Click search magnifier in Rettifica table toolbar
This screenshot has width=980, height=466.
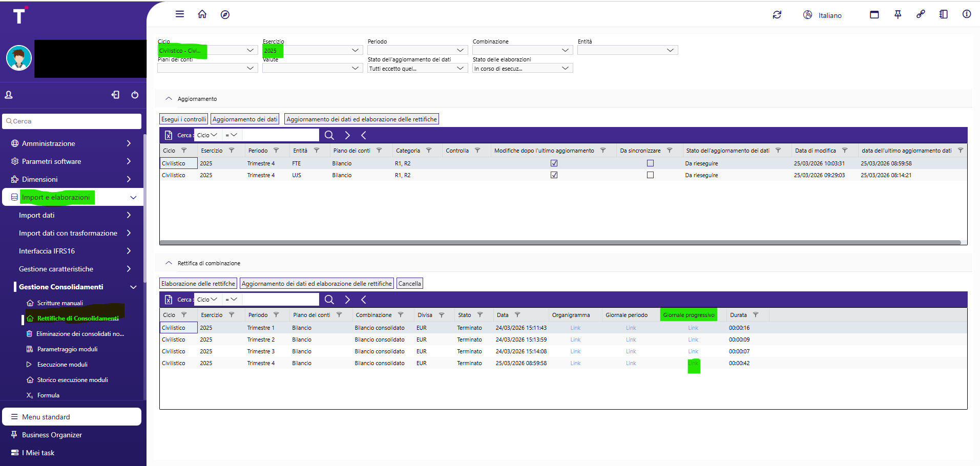[x=329, y=300]
